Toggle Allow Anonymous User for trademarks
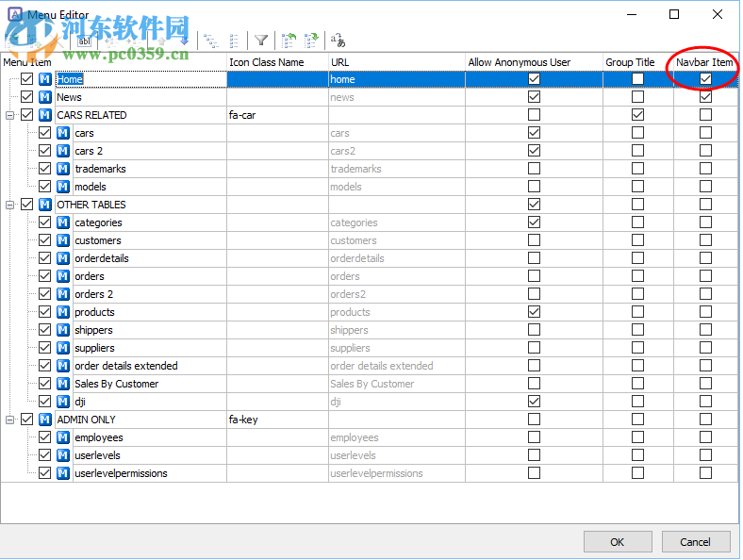 click(534, 168)
